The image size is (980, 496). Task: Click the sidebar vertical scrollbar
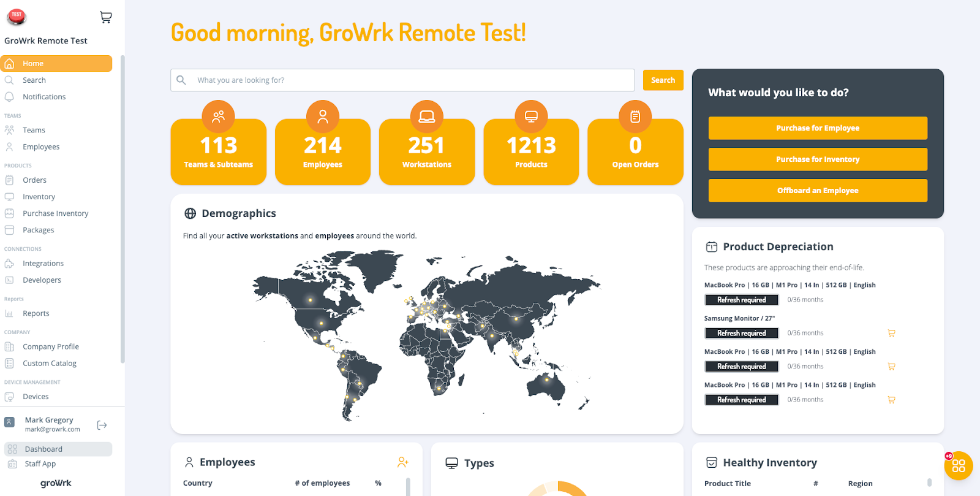pyautogui.click(x=123, y=208)
